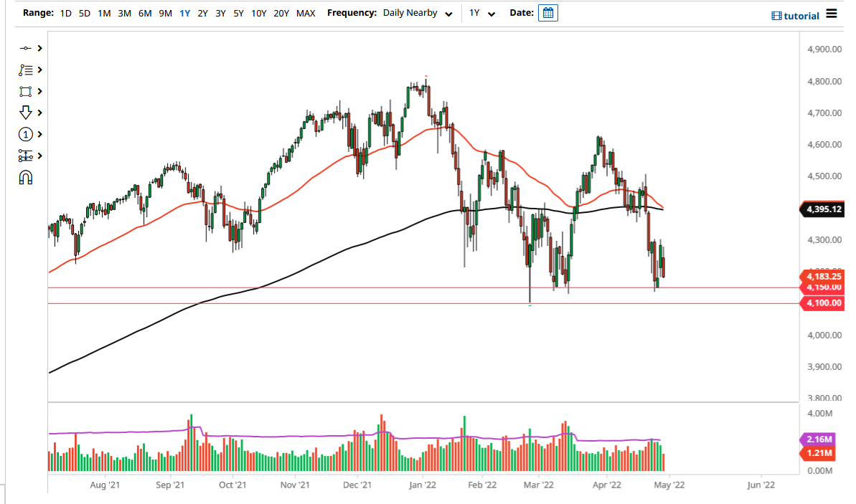The width and height of the screenshot is (856, 504).
Task: Switch chart range to 5D
Action: click(x=84, y=13)
